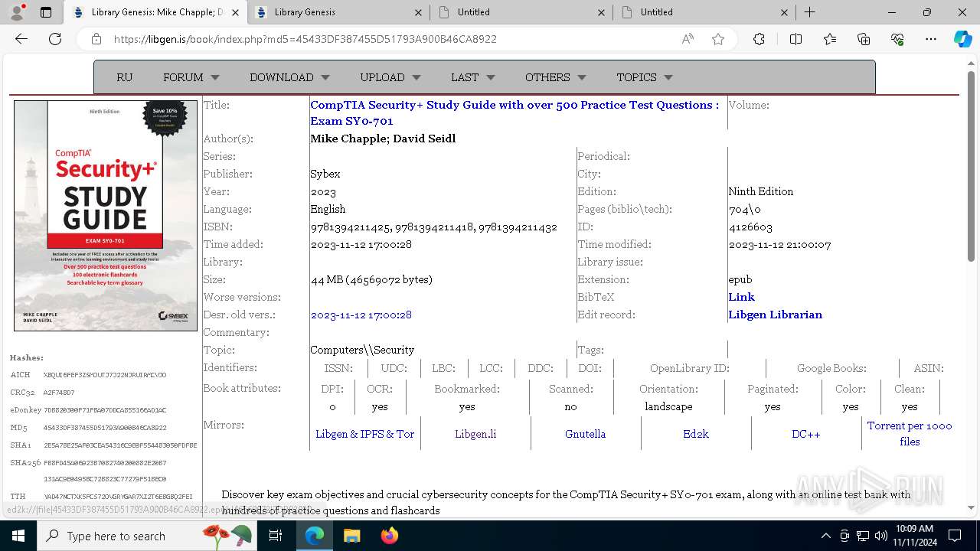The height and width of the screenshot is (551, 980).
Task: Click the Security+ Study Guide cover image
Action: (x=106, y=216)
